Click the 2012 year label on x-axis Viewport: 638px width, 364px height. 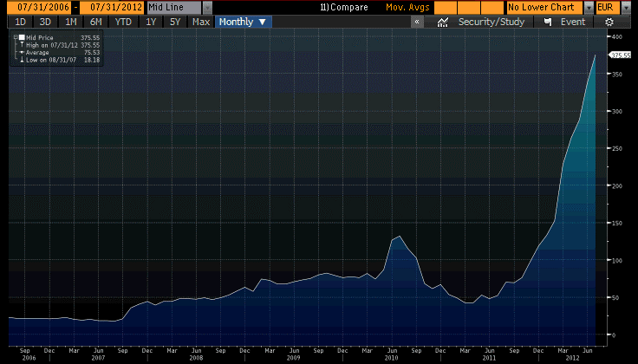click(x=572, y=358)
